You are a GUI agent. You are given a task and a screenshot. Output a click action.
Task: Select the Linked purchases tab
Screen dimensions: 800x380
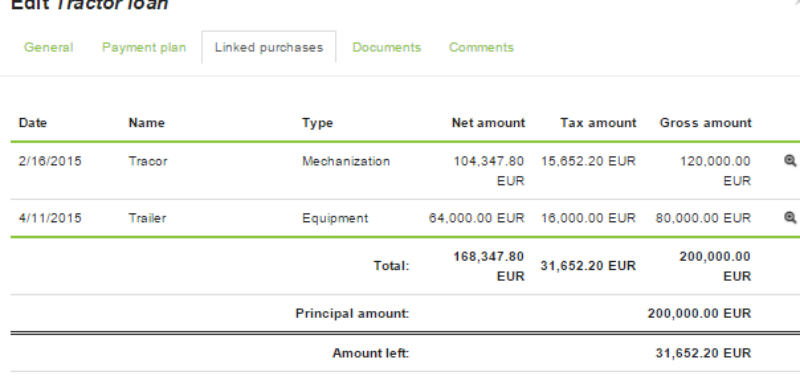(269, 47)
